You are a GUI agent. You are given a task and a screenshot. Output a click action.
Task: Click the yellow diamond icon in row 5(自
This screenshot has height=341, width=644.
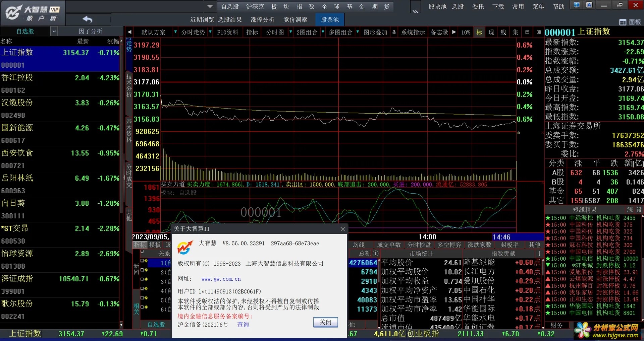coord(146,297)
